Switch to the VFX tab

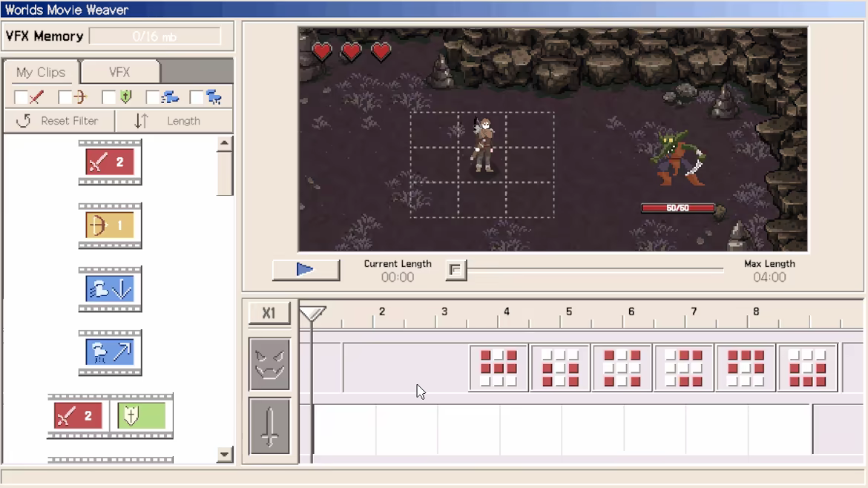click(119, 73)
